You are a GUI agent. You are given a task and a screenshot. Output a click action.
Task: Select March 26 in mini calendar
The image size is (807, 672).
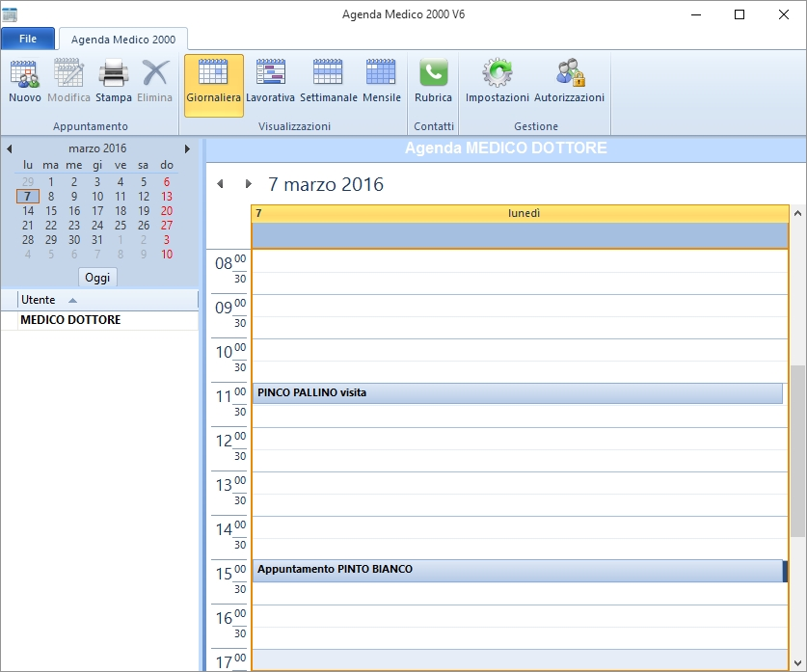coord(144,225)
